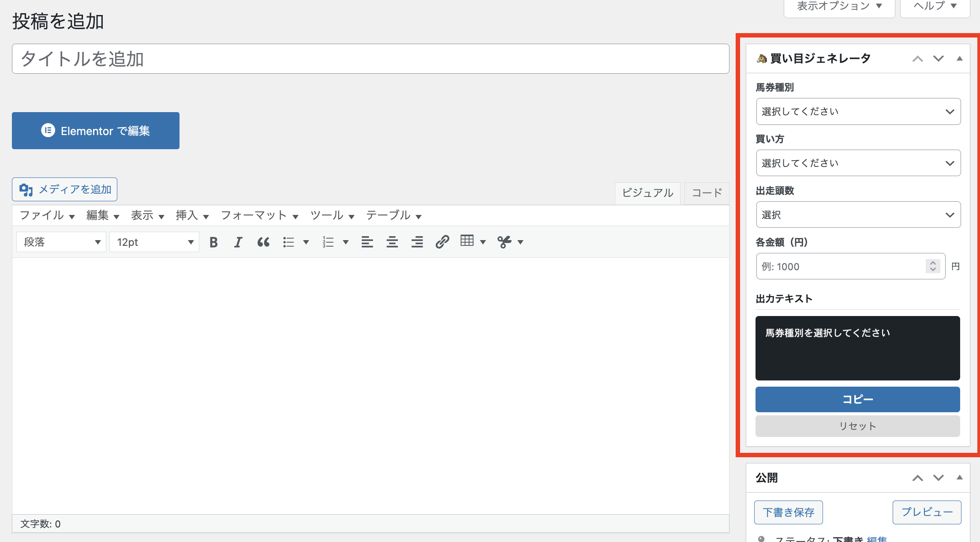Set right text alignment

point(417,241)
